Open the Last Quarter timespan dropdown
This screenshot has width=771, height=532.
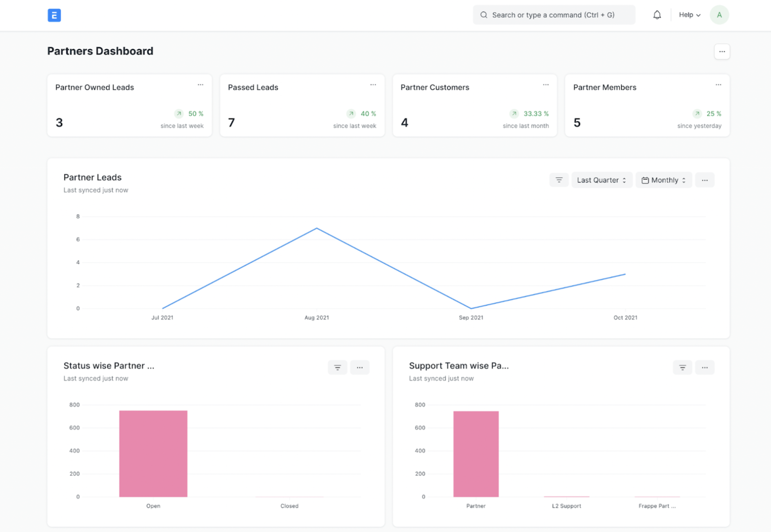601,180
